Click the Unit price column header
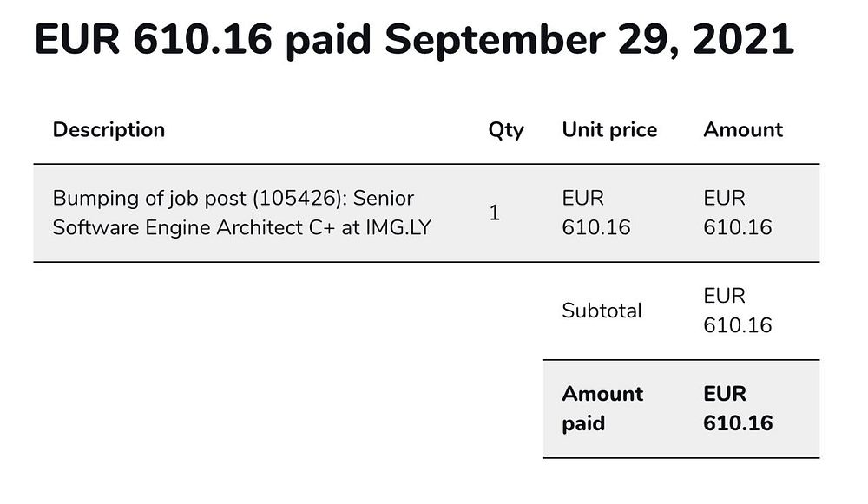The image size is (868, 504). click(609, 130)
